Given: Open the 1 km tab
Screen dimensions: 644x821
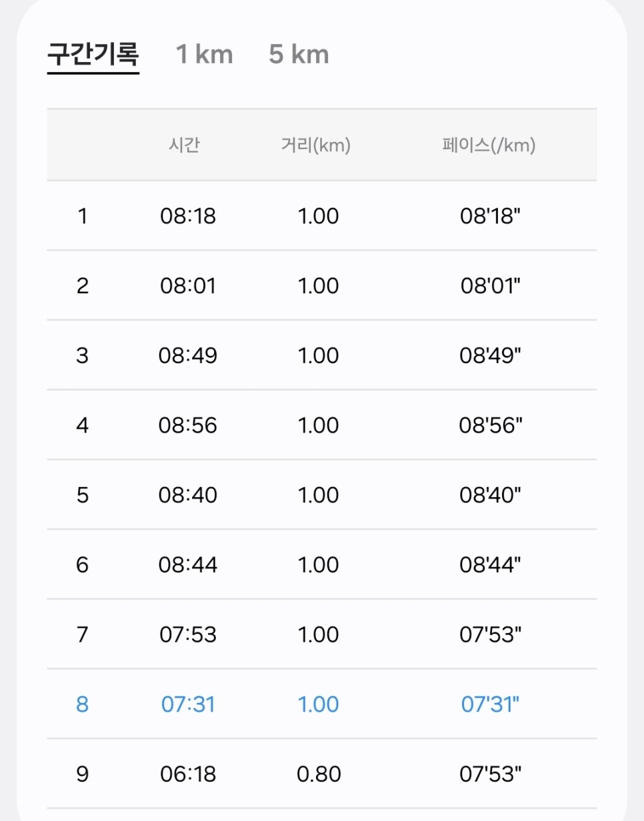Looking at the screenshot, I should click(204, 54).
